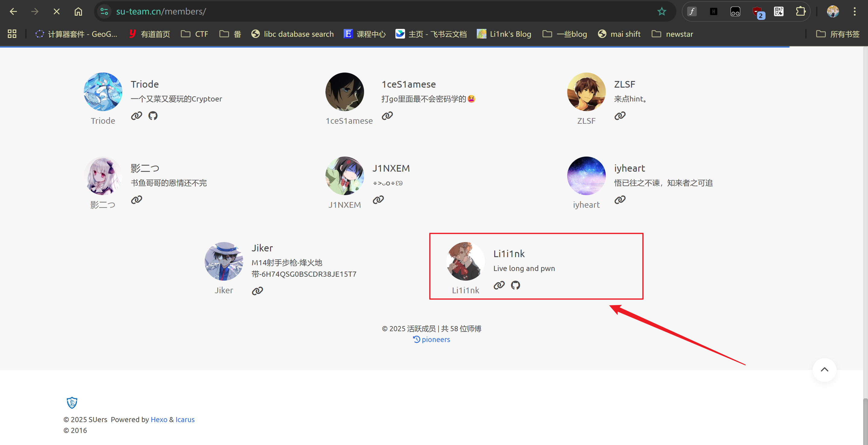Click the scroll-to-top chevron button
The height and width of the screenshot is (445, 868).
click(x=824, y=370)
